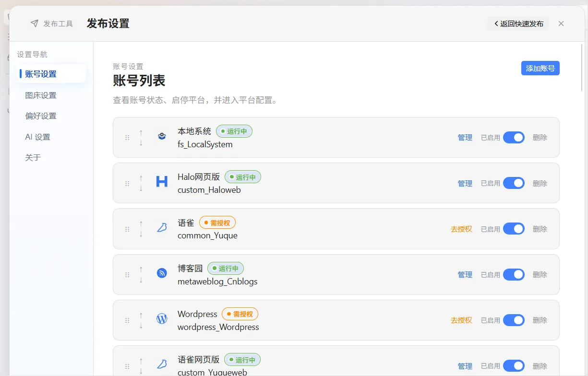
Task: Click 管理 for 本地系统
Action: (465, 138)
